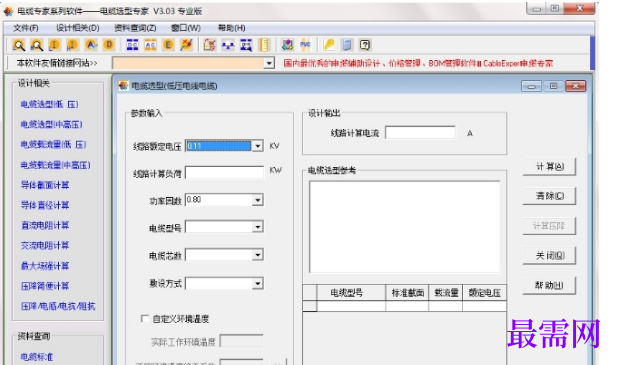The image size is (619, 365).
Task: Click the 计算(A) button
Action: tap(549, 167)
